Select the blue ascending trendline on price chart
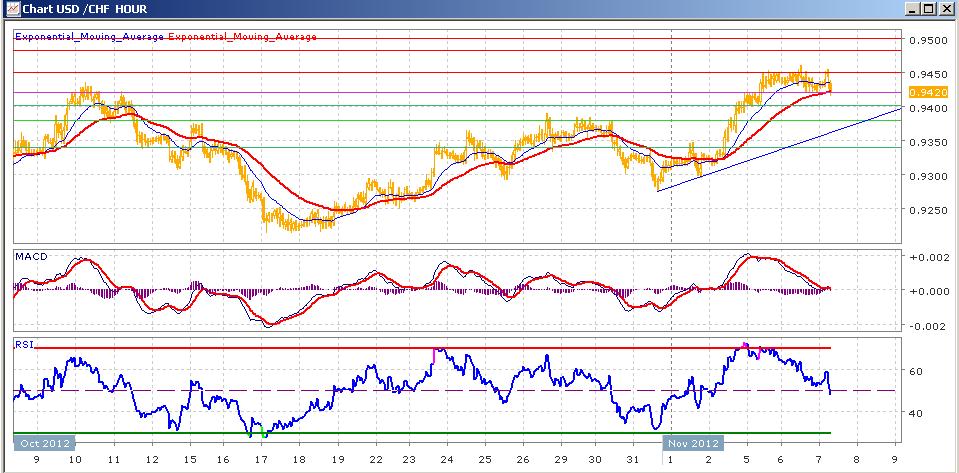Viewport: 959px width, 473px height. 780,149
